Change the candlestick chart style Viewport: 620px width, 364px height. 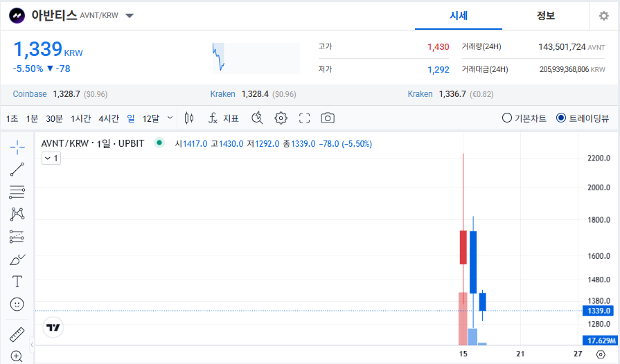[x=189, y=118]
